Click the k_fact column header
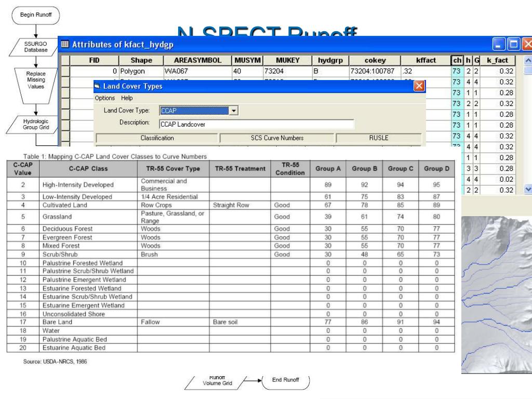The height and width of the screenshot is (399, 532). click(x=497, y=60)
